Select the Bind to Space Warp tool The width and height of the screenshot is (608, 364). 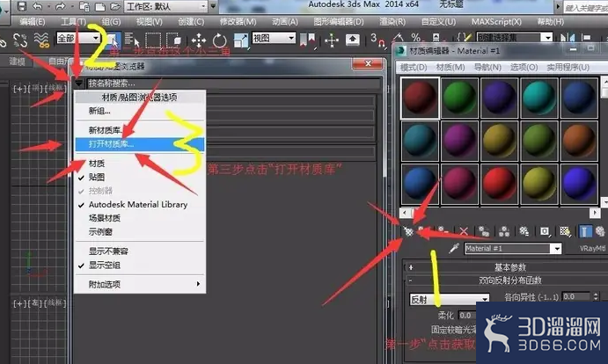[41, 40]
